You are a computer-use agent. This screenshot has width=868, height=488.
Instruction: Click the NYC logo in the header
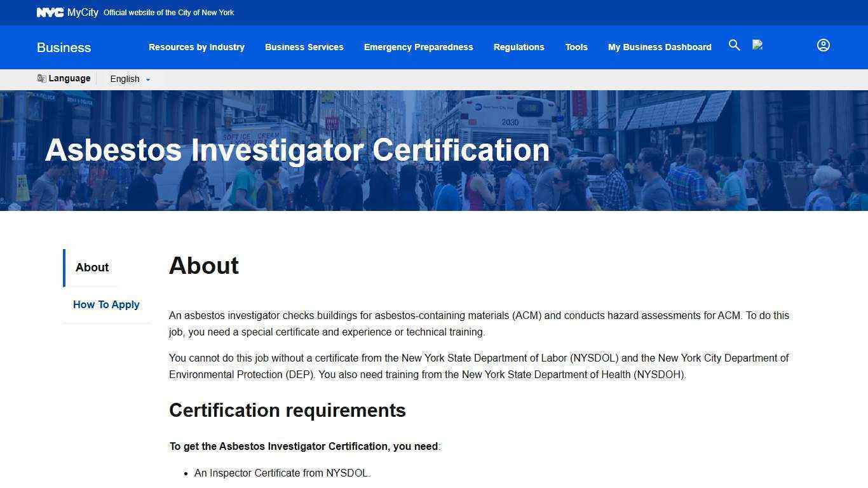tap(50, 11)
